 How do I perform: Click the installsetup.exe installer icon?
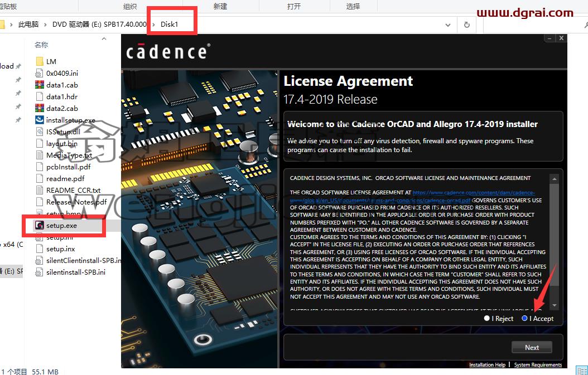pyautogui.click(x=40, y=120)
